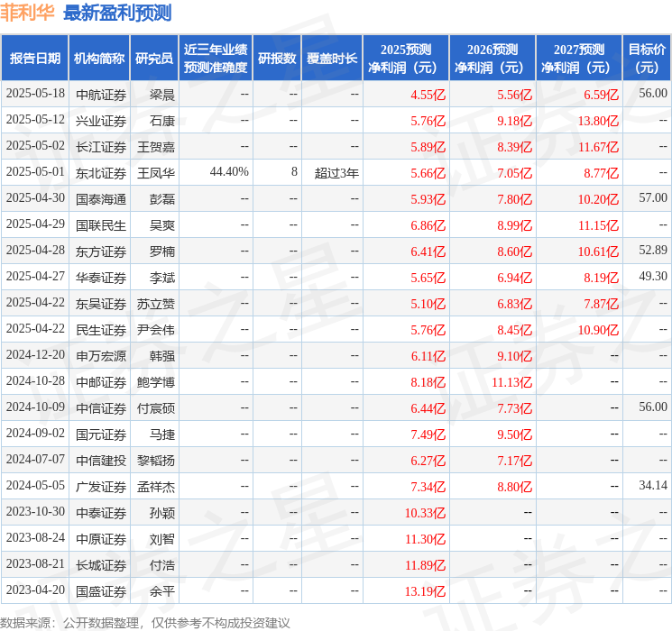Click analyst name 王凤华
This screenshot has width=672, height=631.
pyautogui.click(x=156, y=173)
